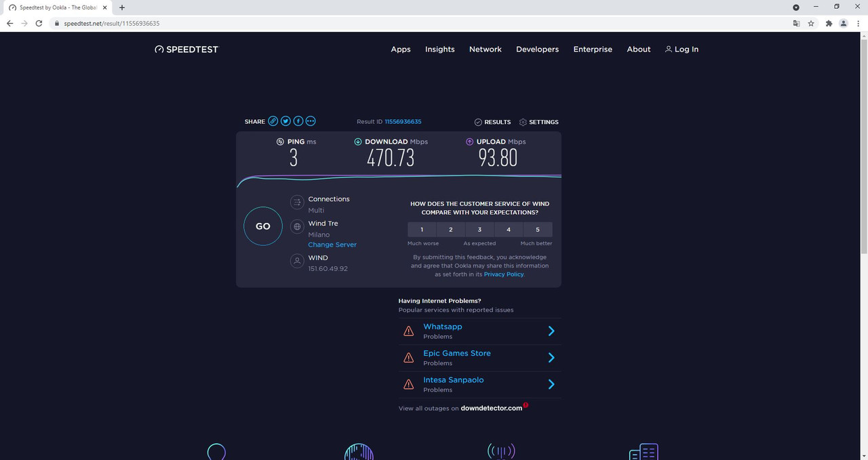Click the Upload arrow icon
Screen dimensions: 868x460
pos(469,142)
